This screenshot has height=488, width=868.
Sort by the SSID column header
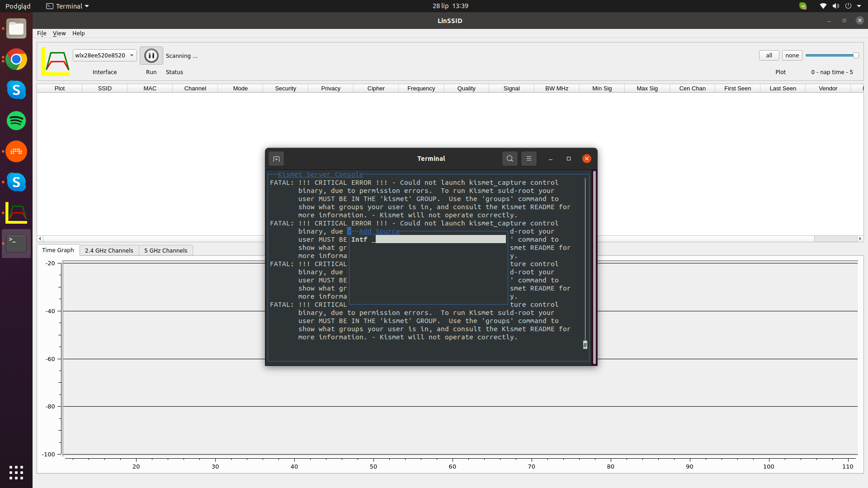105,89
